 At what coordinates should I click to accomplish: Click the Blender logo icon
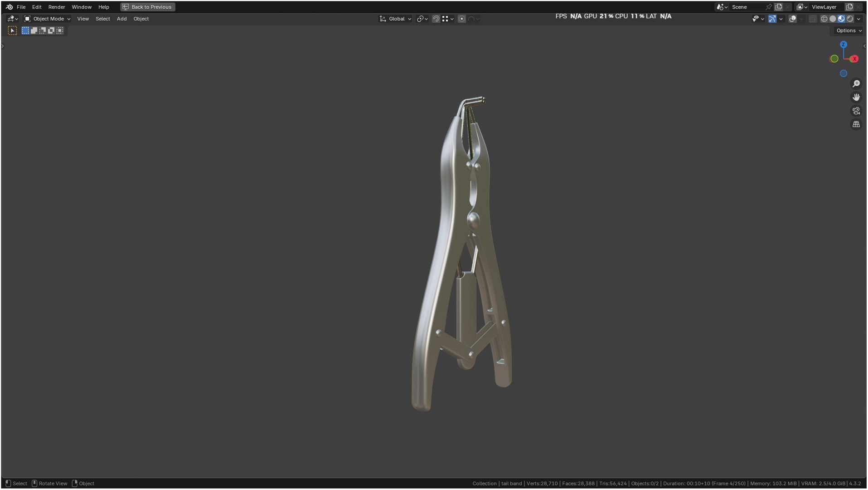(x=9, y=7)
